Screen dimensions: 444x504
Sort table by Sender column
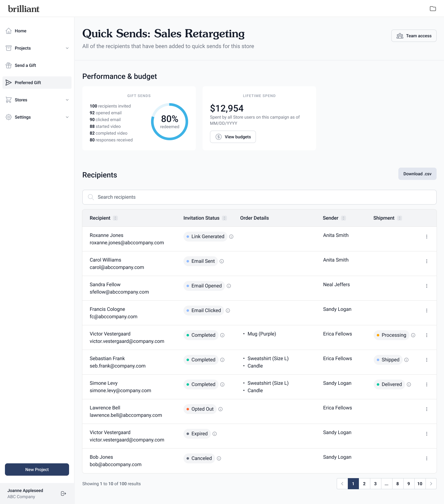343,218
